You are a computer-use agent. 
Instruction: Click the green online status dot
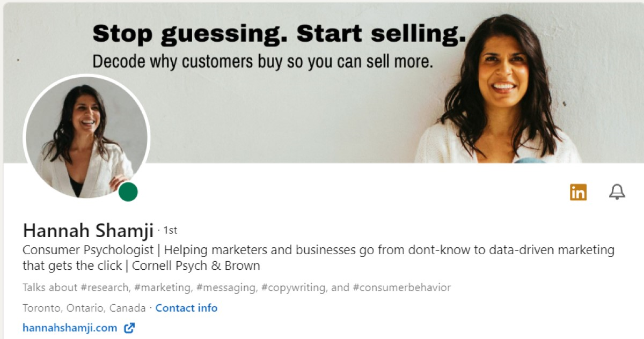click(x=128, y=191)
